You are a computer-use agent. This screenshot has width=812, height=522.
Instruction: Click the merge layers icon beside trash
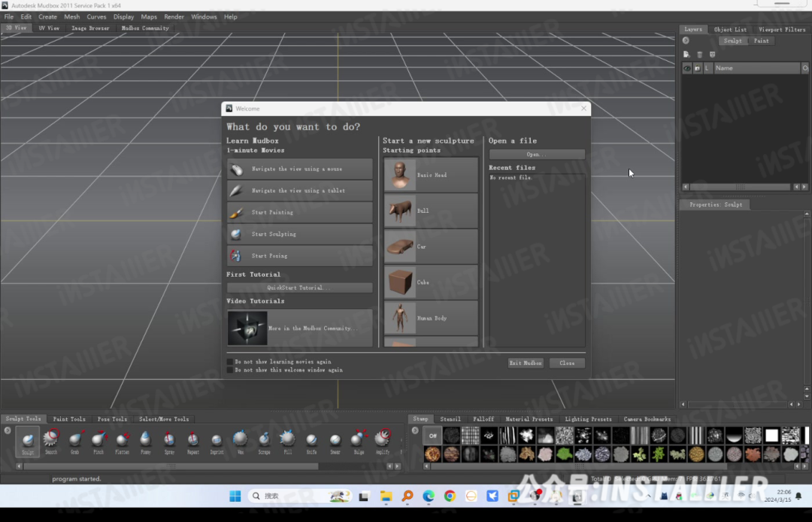713,54
